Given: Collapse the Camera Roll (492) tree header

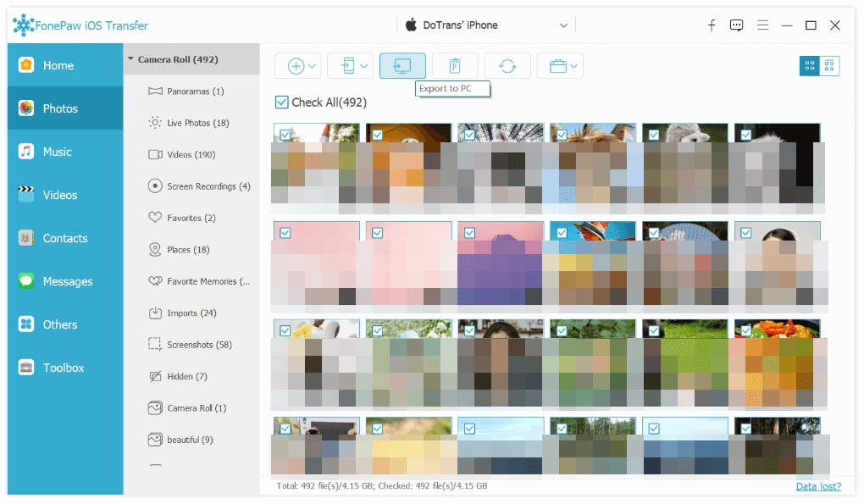Looking at the screenshot, I should coord(191,59).
